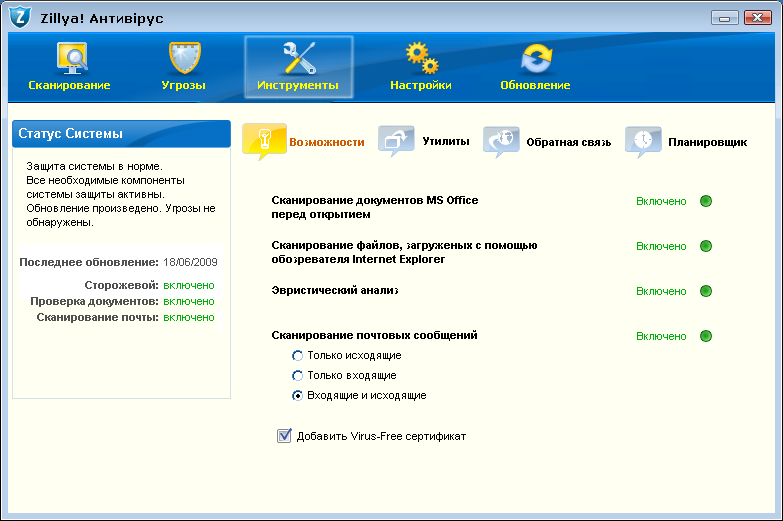Click Включено status for Эвристический анализ
The height and width of the screenshot is (521, 783).
coord(661,291)
